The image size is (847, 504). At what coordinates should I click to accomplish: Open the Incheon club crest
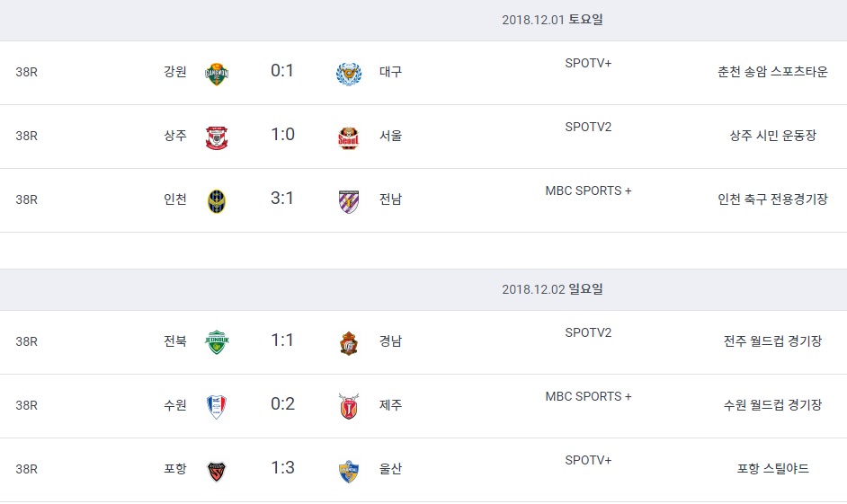click(217, 200)
